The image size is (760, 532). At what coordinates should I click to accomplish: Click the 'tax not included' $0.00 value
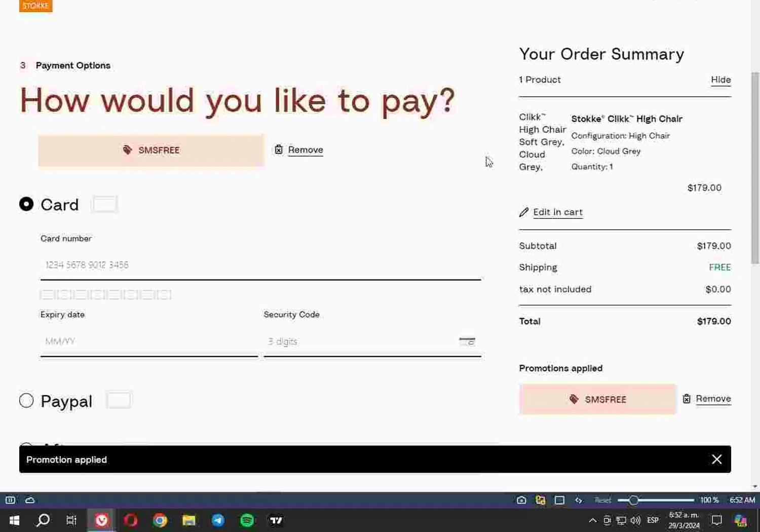[718, 289]
